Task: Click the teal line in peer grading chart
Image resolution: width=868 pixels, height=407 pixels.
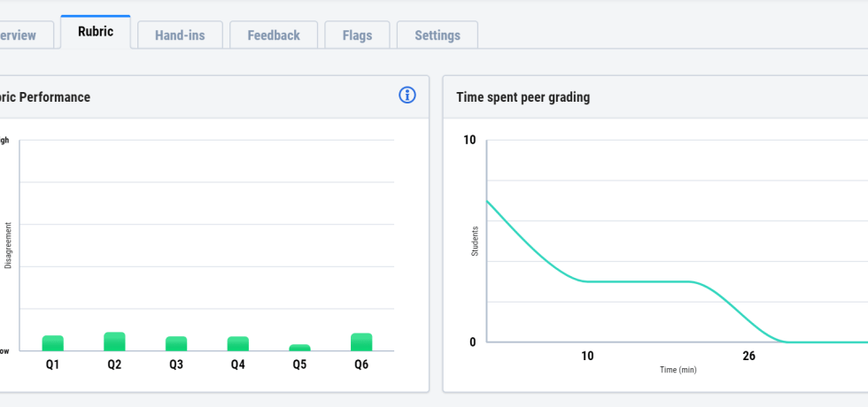Action: [x=638, y=281]
